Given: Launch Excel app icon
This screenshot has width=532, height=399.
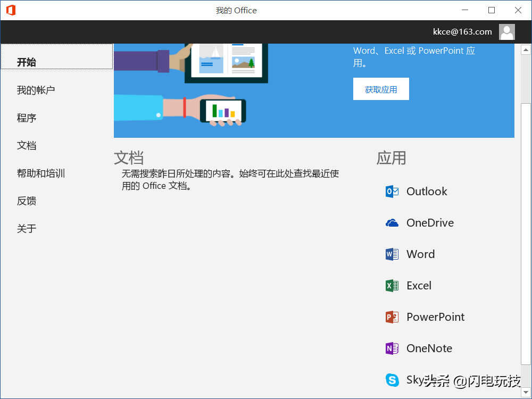Looking at the screenshot, I should point(392,286).
